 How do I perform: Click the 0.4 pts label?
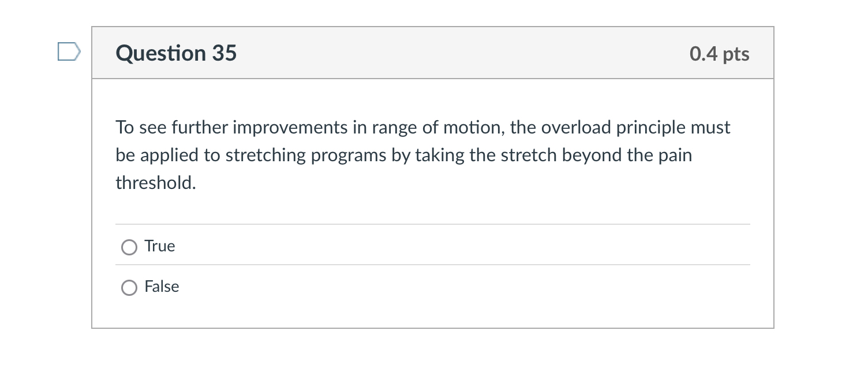pos(719,53)
